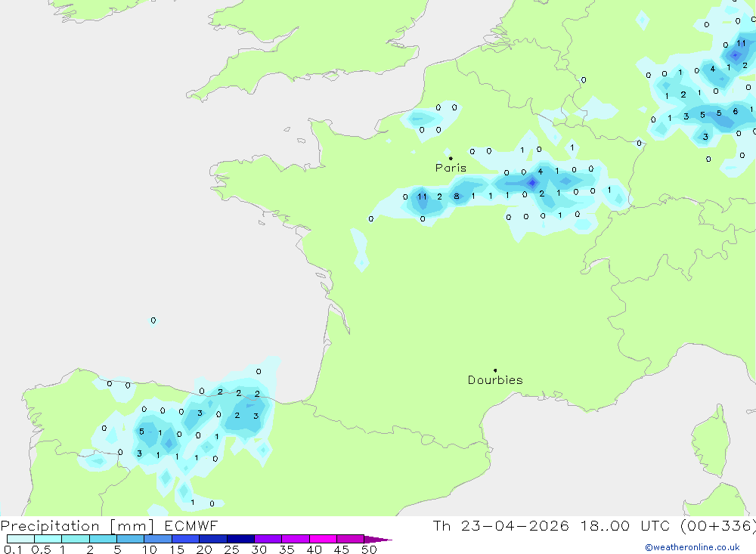
Task: Pick the 0.5–1 mm legend swatch
Action: pyautogui.click(x=48, y=539)
